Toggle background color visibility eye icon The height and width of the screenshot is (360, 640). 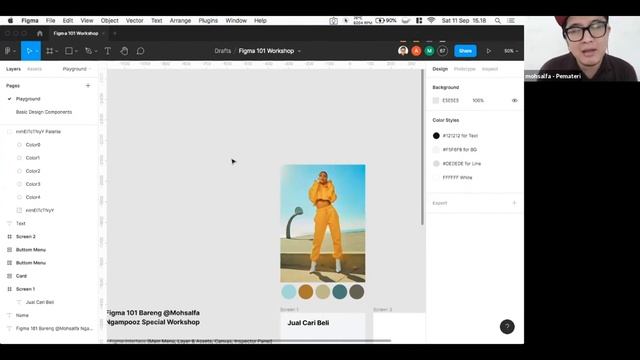tap(514, 100)
